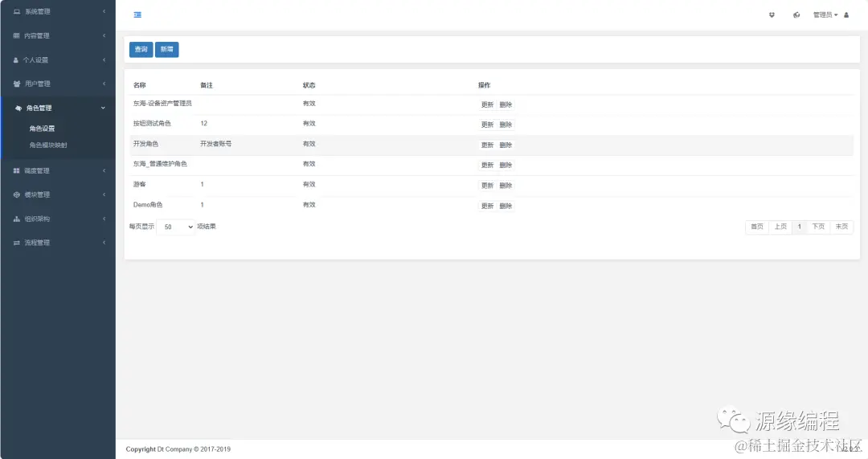Click 删除 for 按钮测试角色 row
868x459 pixels.
[506, 125]
